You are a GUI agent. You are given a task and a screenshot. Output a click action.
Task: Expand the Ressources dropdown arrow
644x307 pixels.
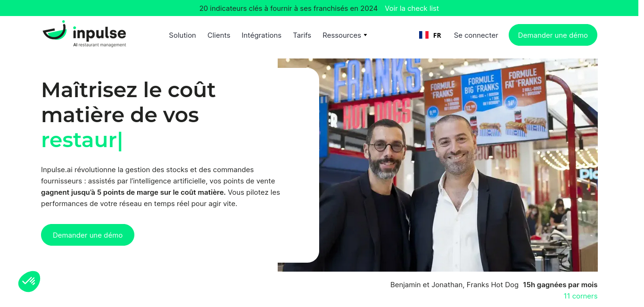click(365, 35)
